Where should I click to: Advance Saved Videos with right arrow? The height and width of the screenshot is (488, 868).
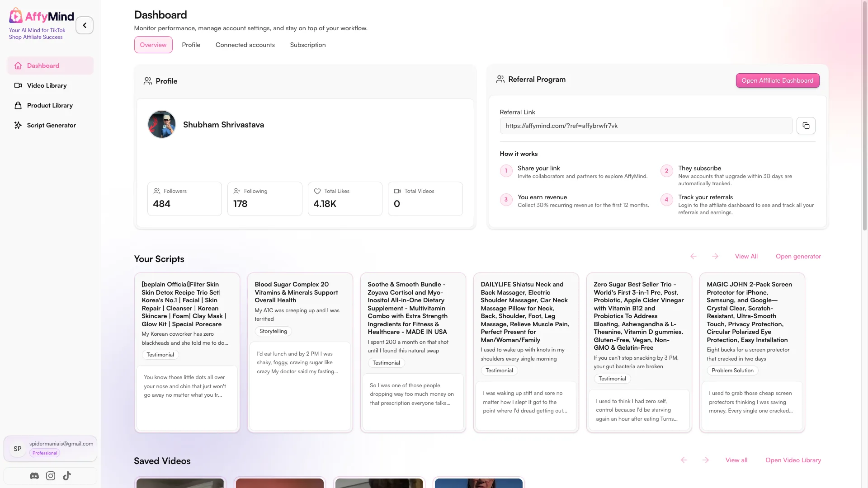tap(706, 460)
